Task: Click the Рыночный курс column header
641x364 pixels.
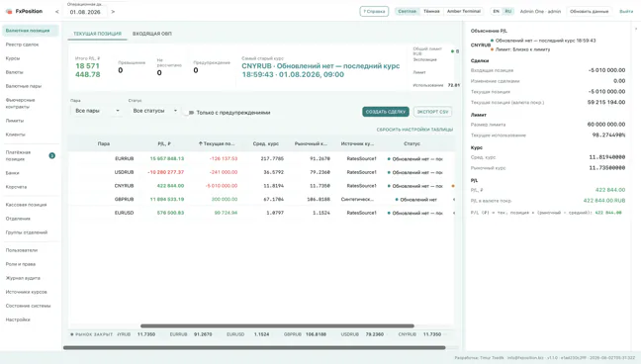Action: coord(311,144)
